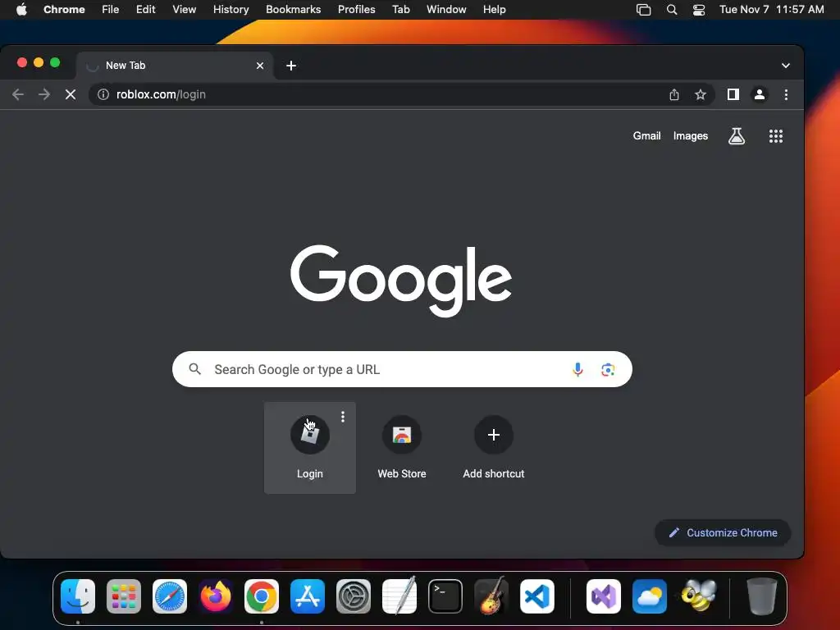Launch Terminal from the Dock
Screen dimensions: 840x630
click(x=445, y=596)
